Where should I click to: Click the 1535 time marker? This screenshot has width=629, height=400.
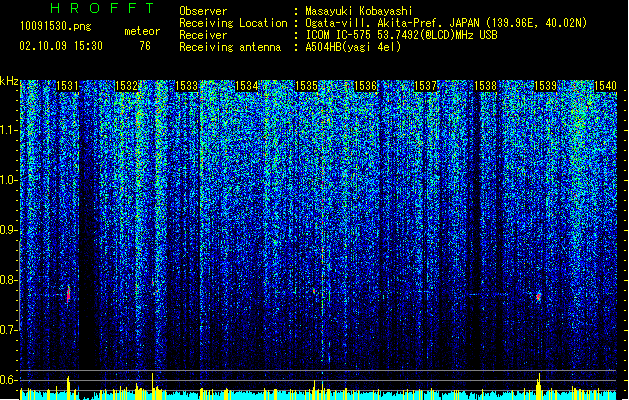[306, 86]
